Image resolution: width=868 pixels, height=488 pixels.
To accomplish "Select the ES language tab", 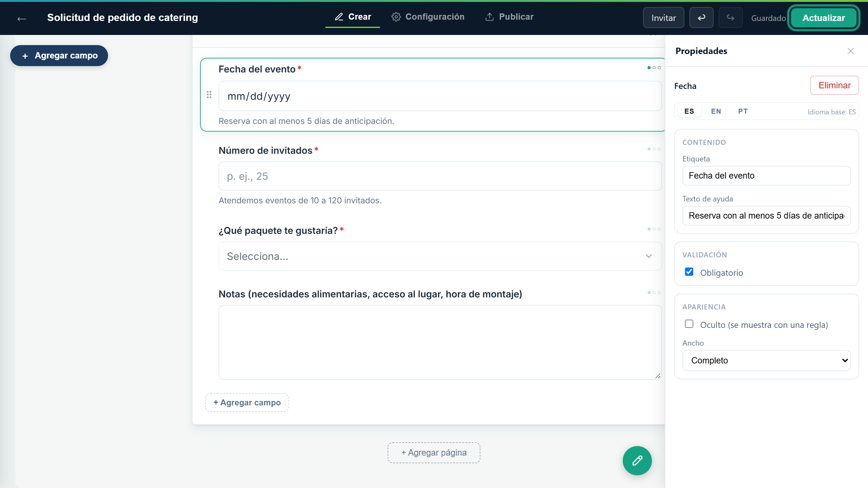I will click(x=689, y=112).
